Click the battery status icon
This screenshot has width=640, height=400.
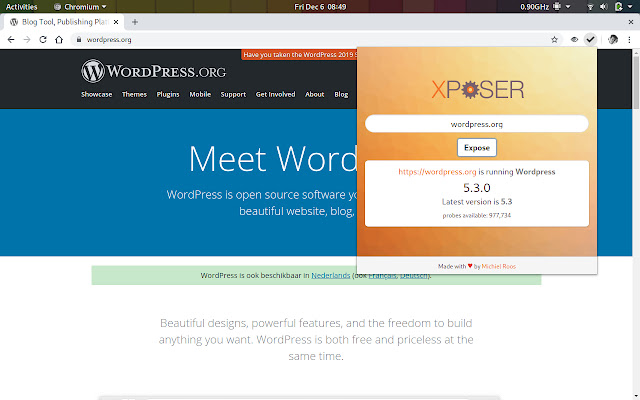(619, 7)
